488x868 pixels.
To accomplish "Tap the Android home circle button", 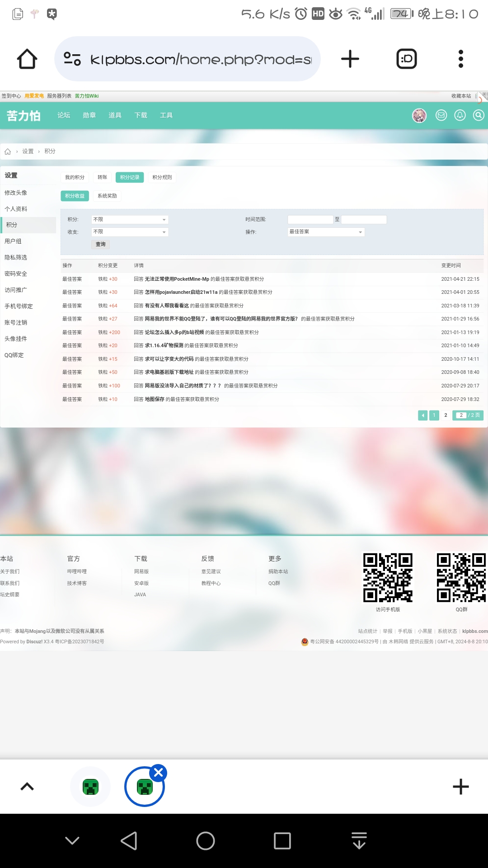I will tap(206, 841).
